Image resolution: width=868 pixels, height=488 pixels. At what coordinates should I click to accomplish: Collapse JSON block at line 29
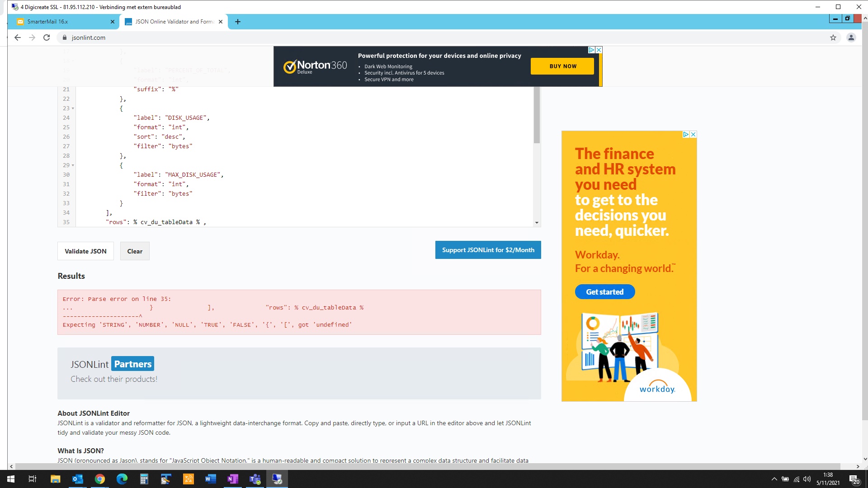click(x=73, y=165)
